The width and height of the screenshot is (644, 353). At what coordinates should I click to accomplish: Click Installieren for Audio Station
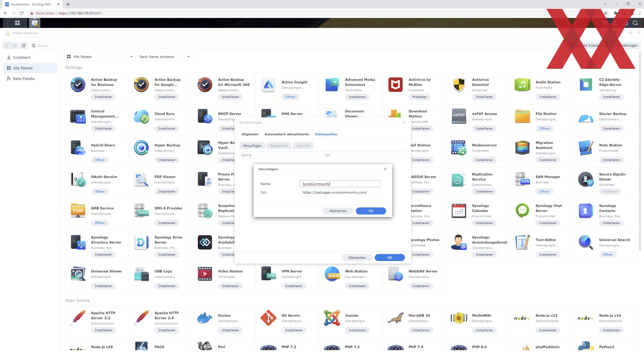point(548,97)
